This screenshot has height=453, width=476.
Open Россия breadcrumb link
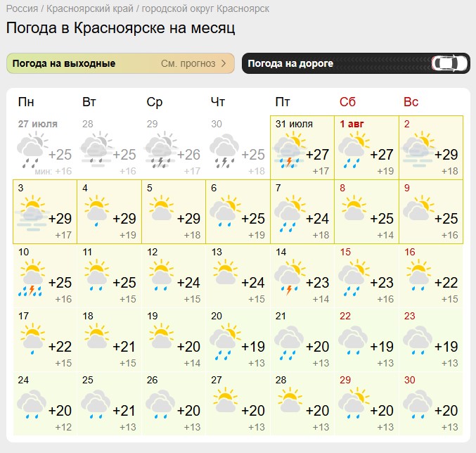[x=22, y=9]
